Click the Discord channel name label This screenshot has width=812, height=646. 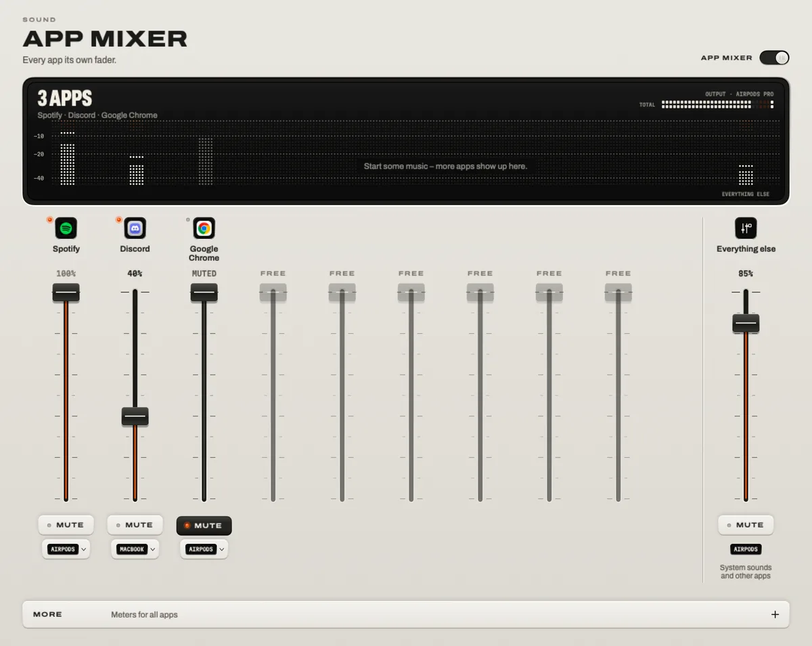pos(135,249)
